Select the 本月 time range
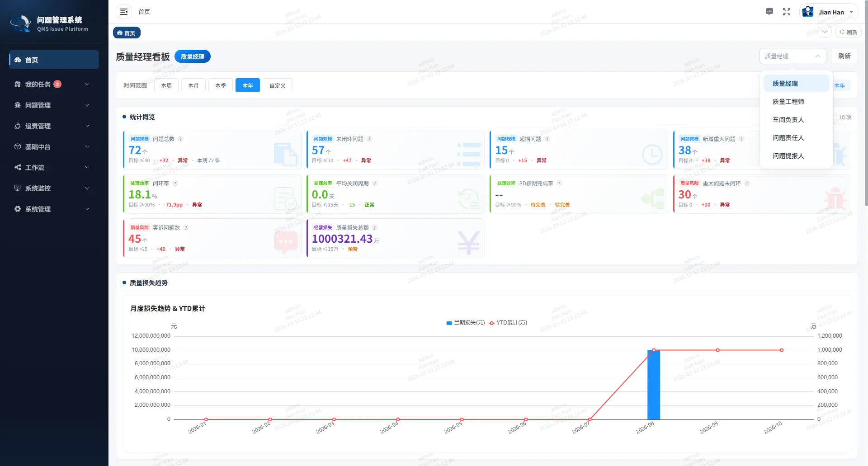Viewport: 868px width, 466px height. click(x=193, y=85)
